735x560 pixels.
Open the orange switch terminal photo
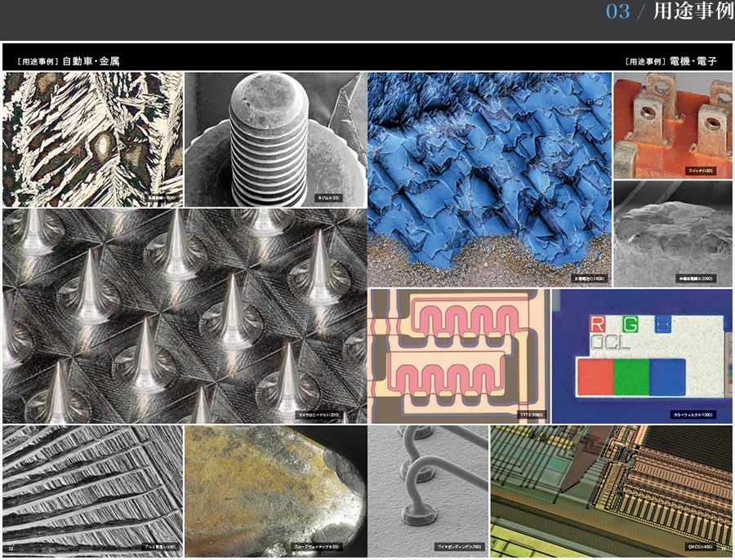point(673,125)
